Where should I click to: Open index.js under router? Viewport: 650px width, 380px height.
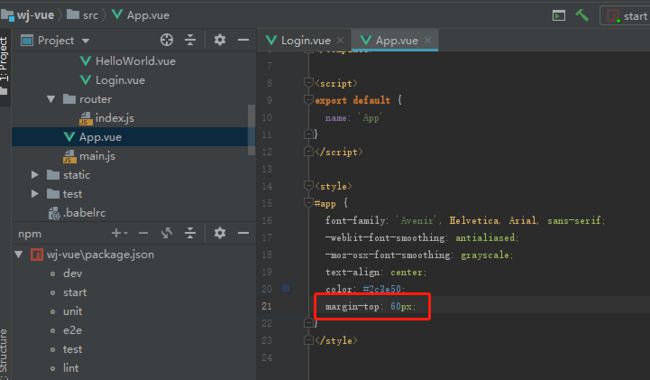107,118
